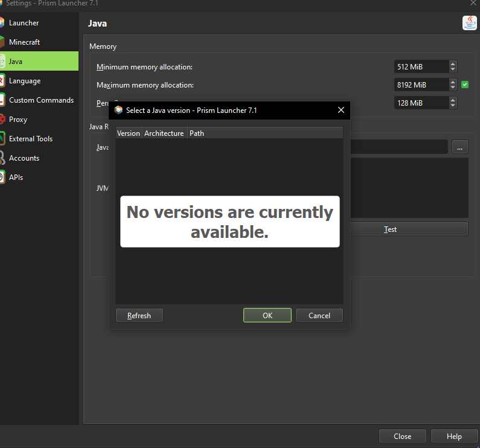The height and width of the screenshot is (448, 480).
Task: Open the APIs settings page
Action: 39,178
